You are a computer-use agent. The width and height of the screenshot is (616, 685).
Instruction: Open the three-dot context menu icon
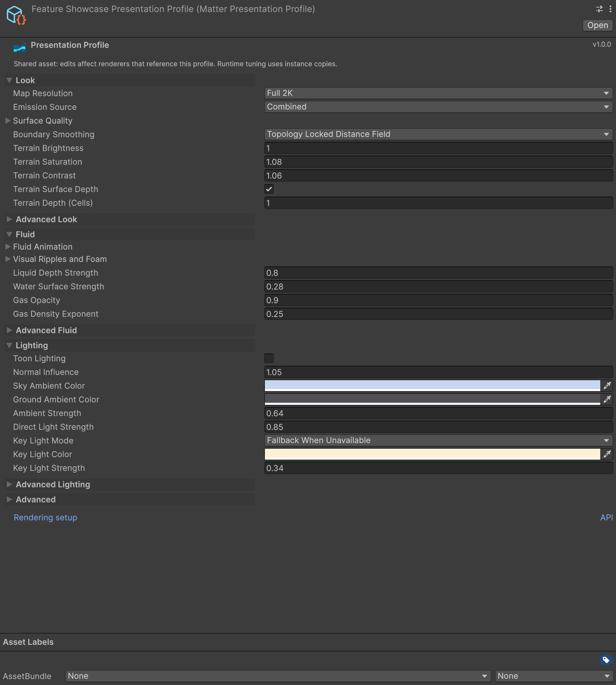click(611, 9)
